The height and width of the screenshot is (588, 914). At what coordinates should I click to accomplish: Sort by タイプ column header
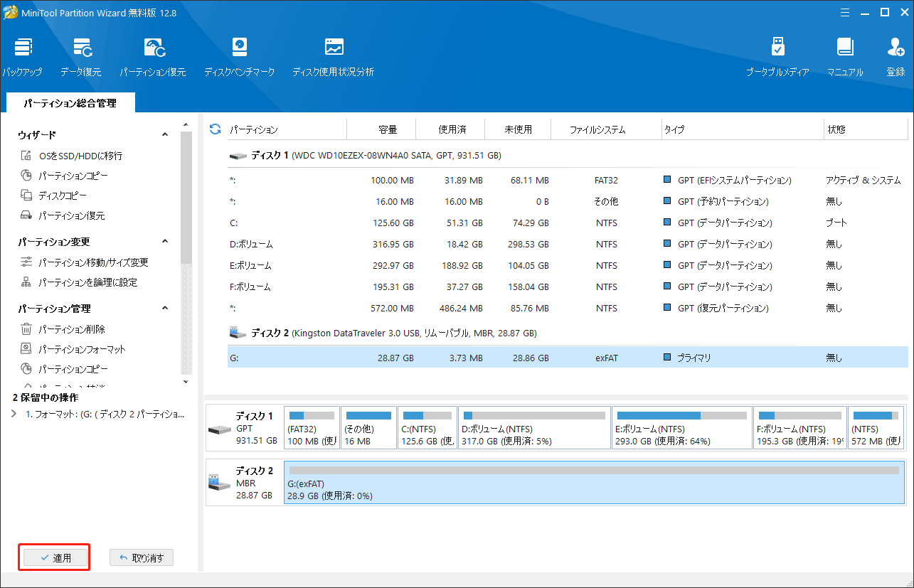[742, 129]
